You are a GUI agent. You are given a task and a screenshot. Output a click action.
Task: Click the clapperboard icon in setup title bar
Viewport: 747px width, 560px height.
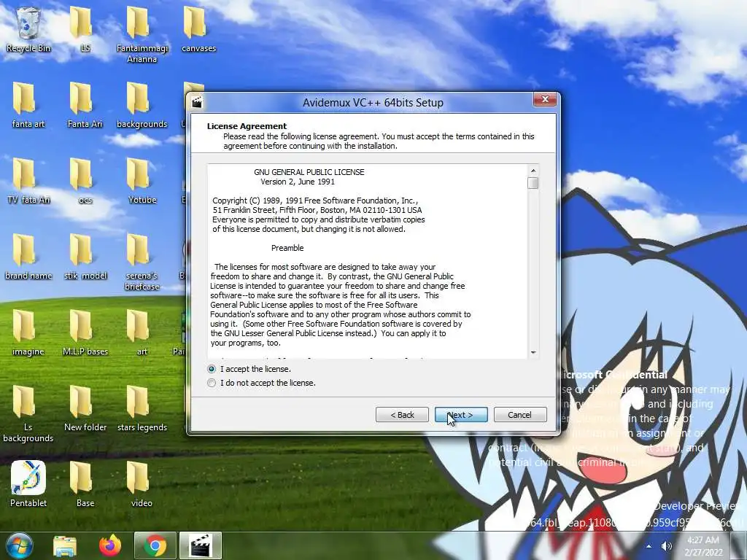point(197,102)
